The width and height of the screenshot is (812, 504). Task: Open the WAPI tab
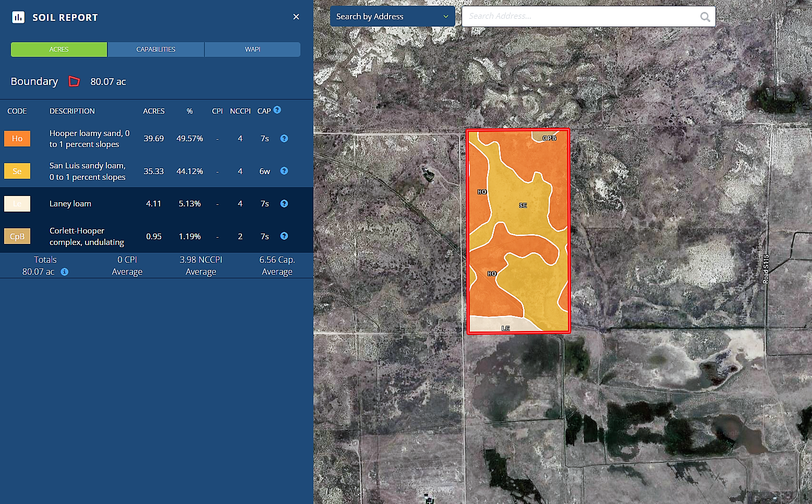252,50
